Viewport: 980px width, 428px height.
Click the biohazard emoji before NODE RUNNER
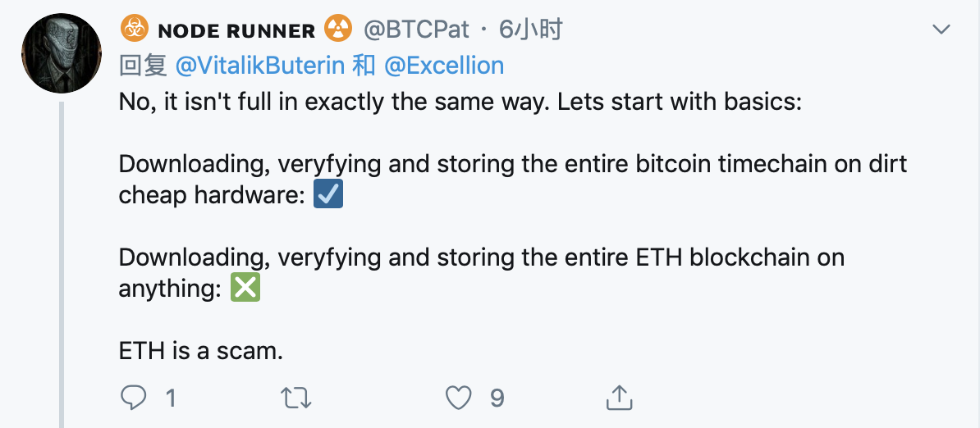coord(135,29)
